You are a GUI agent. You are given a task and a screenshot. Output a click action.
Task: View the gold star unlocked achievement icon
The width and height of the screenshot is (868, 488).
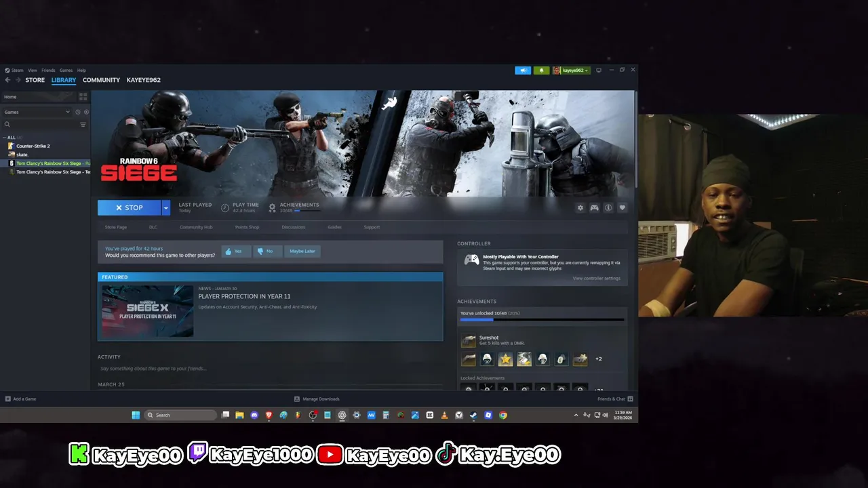click(505, 359)
